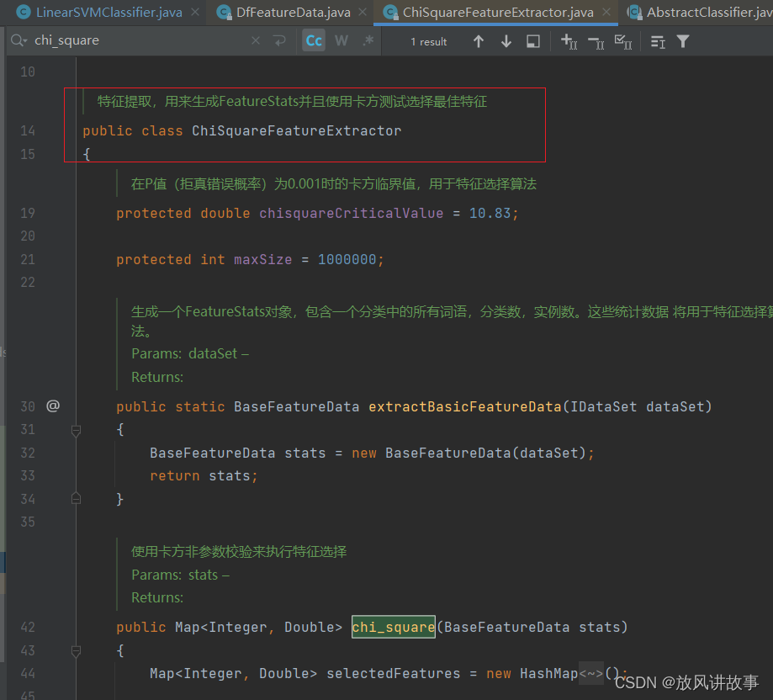Click the value 1000000
Screen dimensions: 773x700
[x=347, y=259]
